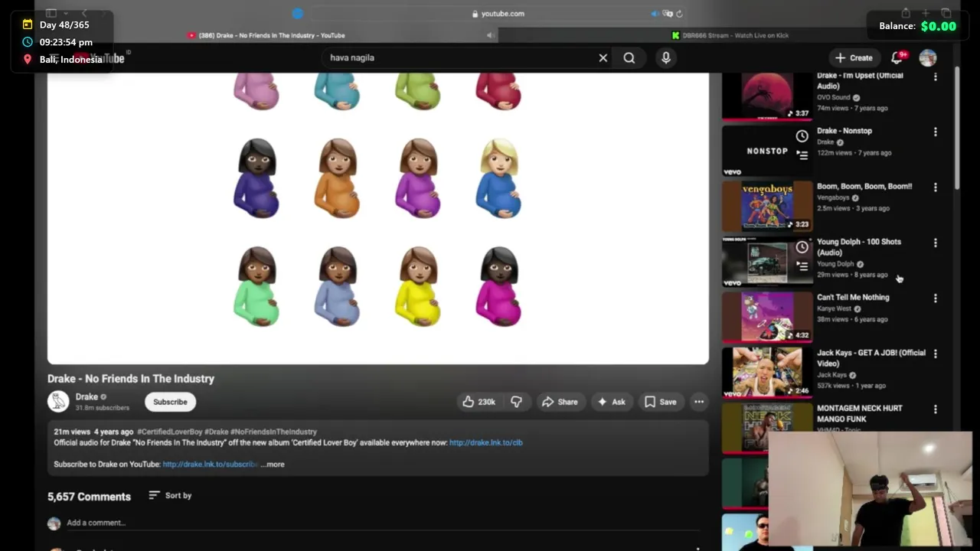The image size is (980, 551).
Task: Like the video with 230k likes
Action: (x=479, y=402)
